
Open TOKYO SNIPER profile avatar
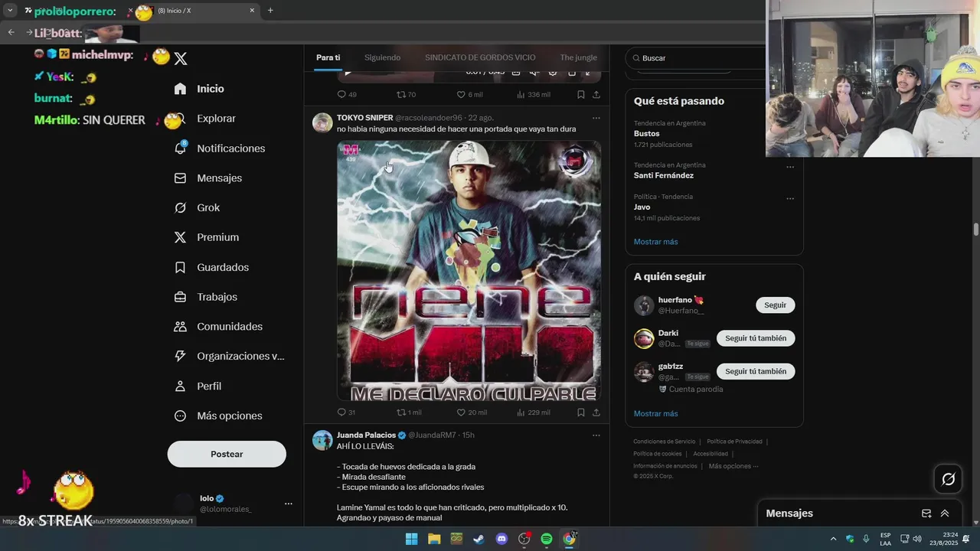(x=322, y=123)
